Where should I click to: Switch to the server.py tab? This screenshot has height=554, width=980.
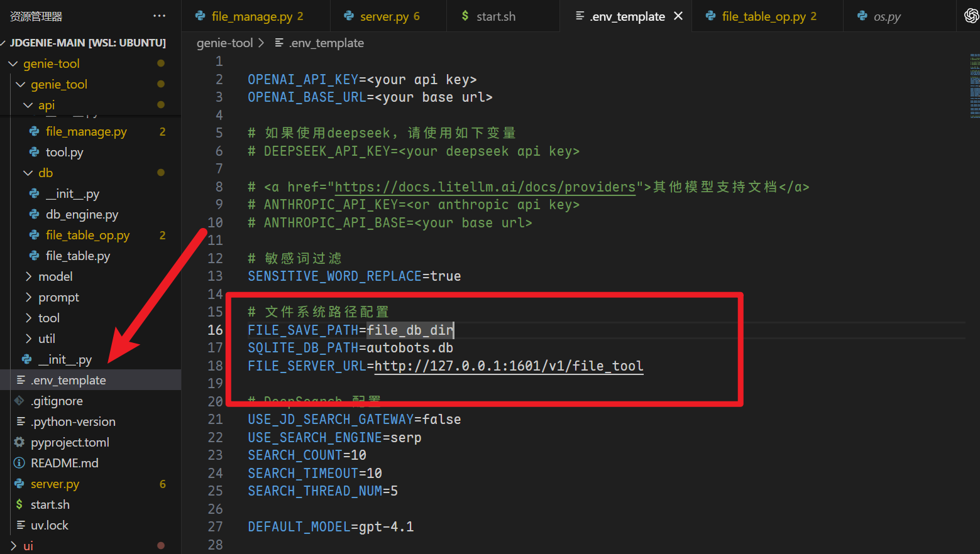383,16
